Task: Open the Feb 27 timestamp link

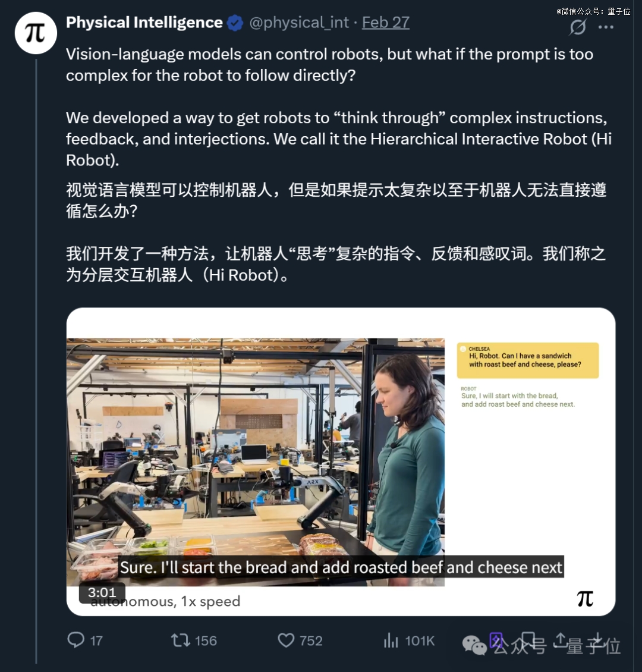Action: [385, 22]
